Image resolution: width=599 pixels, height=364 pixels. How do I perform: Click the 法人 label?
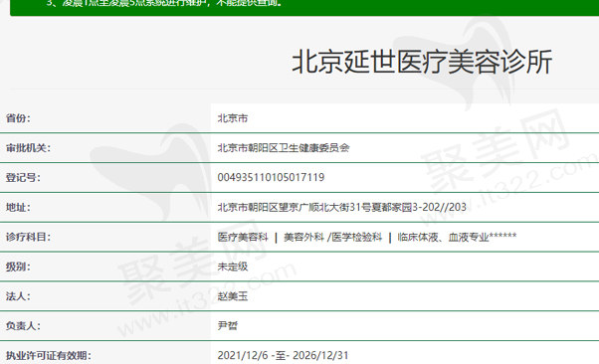(x=18, y=296)
